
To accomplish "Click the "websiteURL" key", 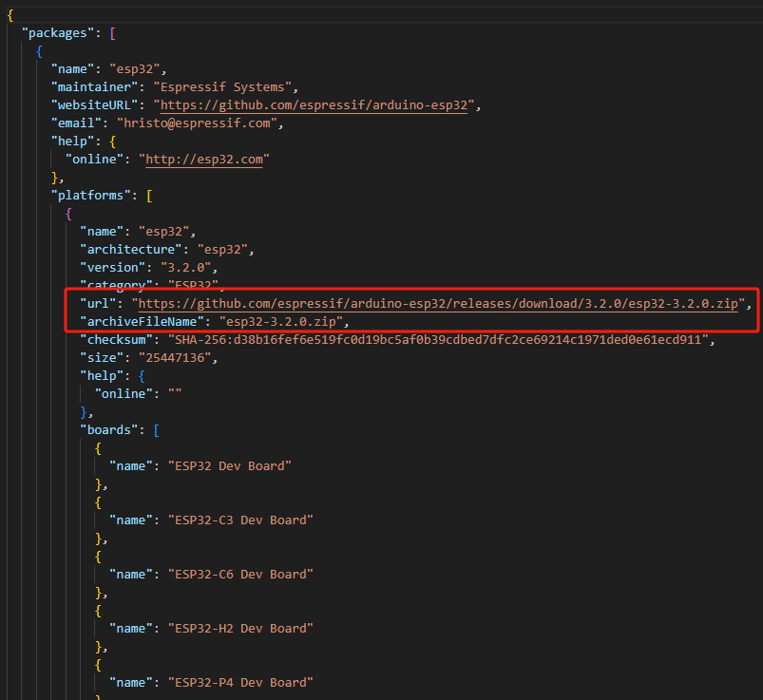I will coord(94,105).
